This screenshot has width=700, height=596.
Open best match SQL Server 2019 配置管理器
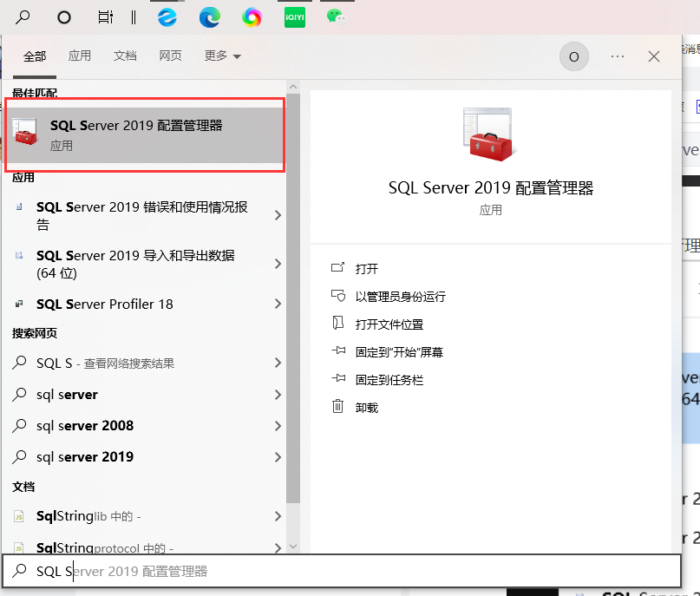coord(145,134)
